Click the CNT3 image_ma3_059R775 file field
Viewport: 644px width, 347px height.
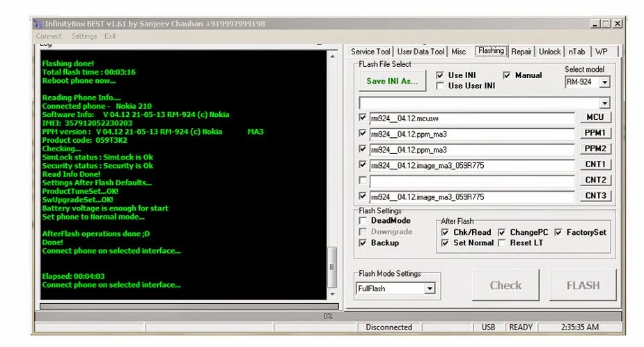click(472, 196)
